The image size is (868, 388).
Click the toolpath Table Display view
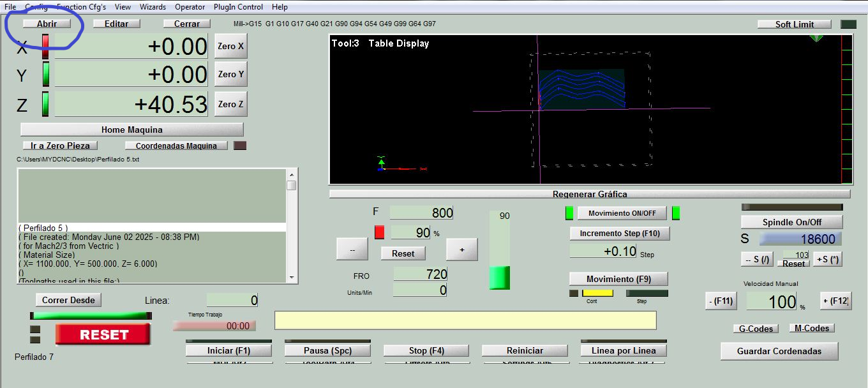[x=590, y=109]
